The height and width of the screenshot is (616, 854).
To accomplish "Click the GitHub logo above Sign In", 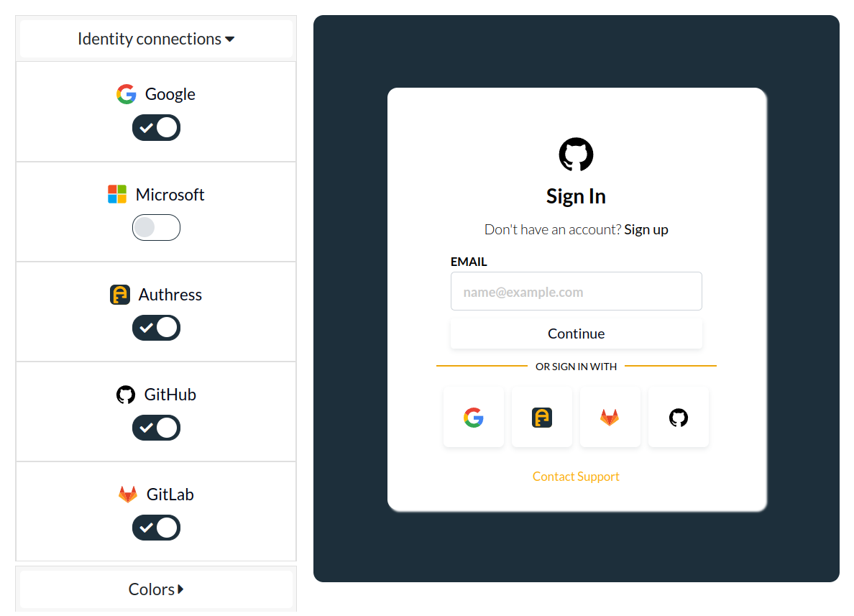I will 576,154.
